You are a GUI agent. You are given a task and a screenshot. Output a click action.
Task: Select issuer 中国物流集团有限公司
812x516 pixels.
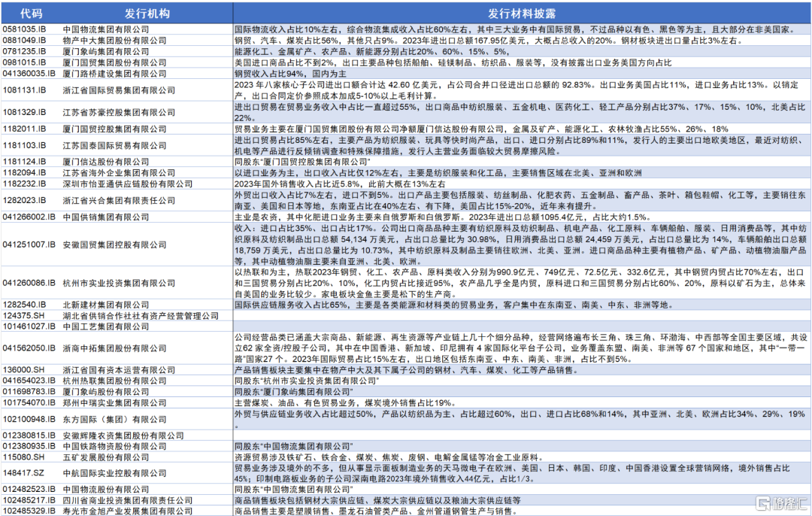pos(106,29)
